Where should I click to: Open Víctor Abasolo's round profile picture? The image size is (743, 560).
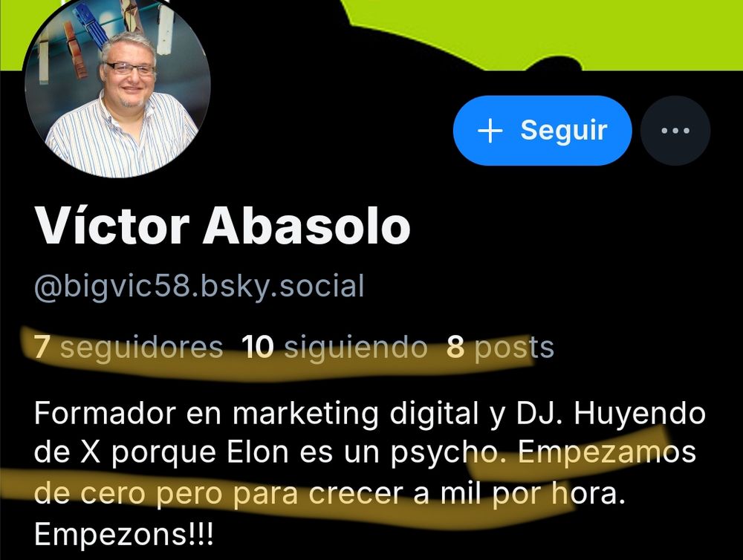click(x=118, y=88)
